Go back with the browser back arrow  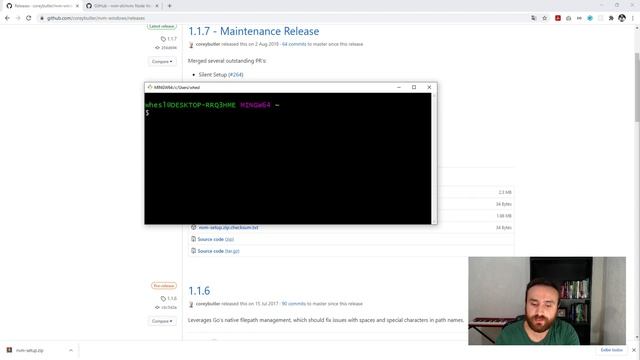click(7, 18)
